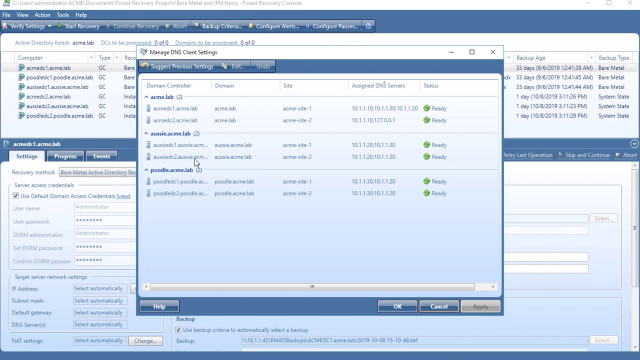The height and width of the screenshot is (360, 640).
Task: Click poodledc1.poodle.acme.lab icon in computer list
Action: click(x=21, y=77)
